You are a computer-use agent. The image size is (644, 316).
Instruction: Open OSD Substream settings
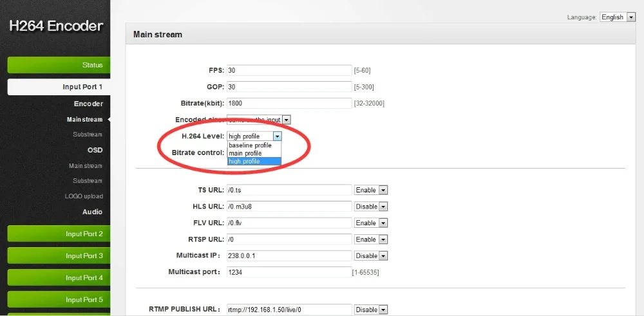click(x=88, y=181)
